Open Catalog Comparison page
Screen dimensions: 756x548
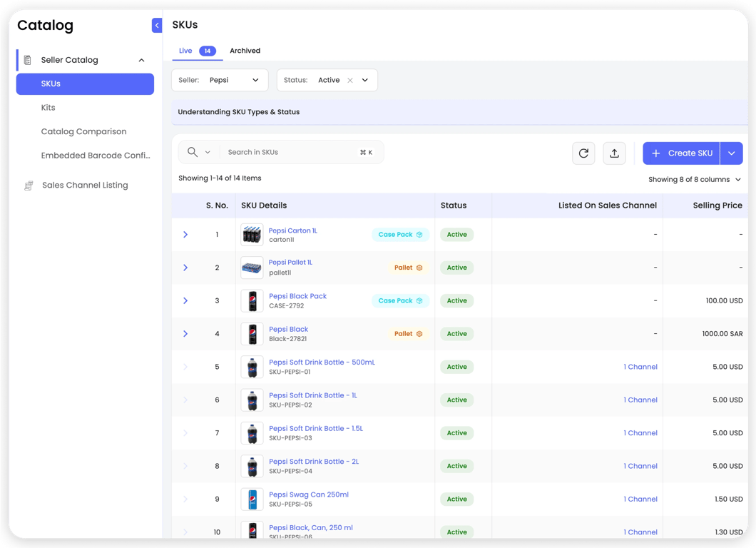click(x=84, y=132)
